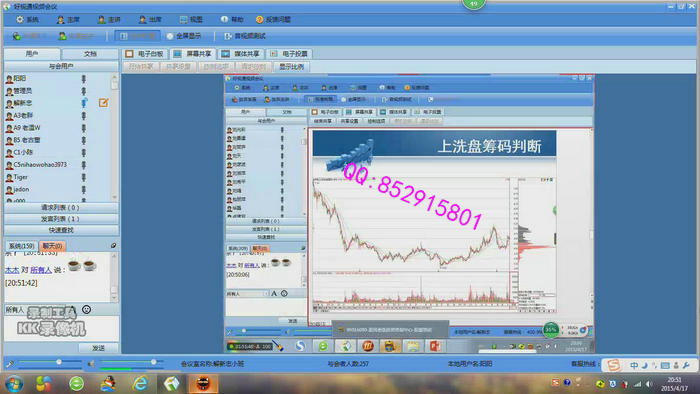Clear chat using the eraser icon
Screen dimensions: 700x394
(113, 245)
